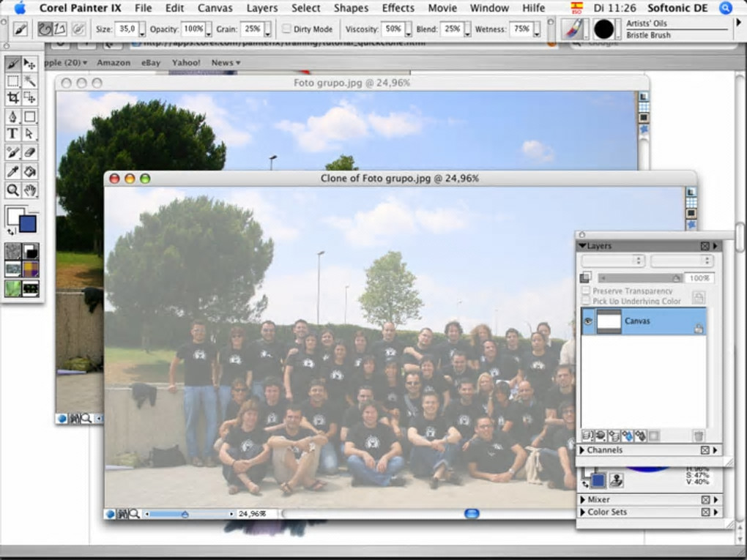
Task: Select the Cloner tool
Action: (13, 153)
